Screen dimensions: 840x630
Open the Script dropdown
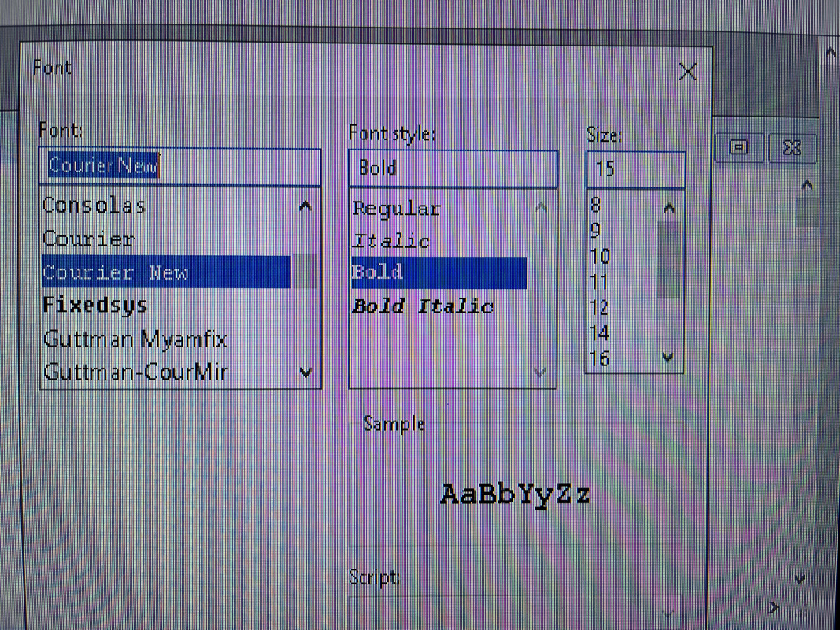(x=514, y=613)
